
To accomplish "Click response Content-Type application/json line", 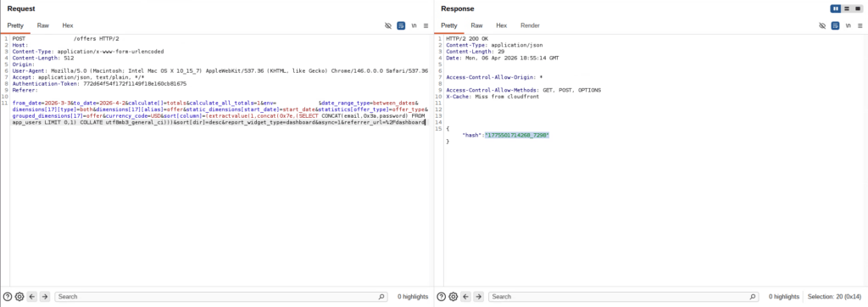I will 494,46.
